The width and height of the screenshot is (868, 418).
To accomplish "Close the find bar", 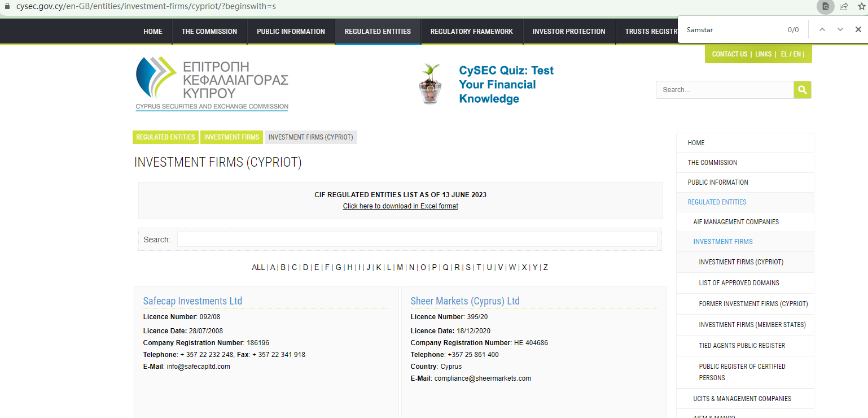I will click(x=858, y=29).
